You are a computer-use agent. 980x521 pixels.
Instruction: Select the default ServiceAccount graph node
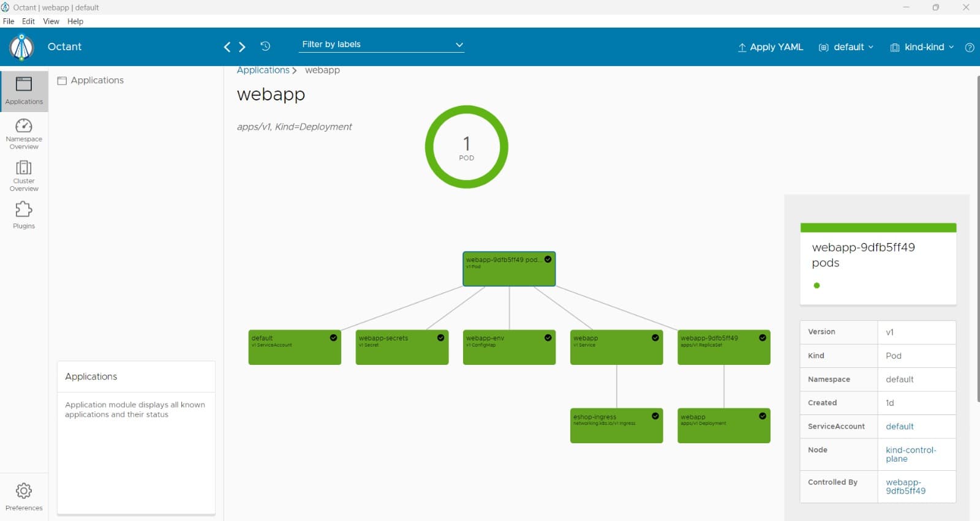(x=295, y=347)
